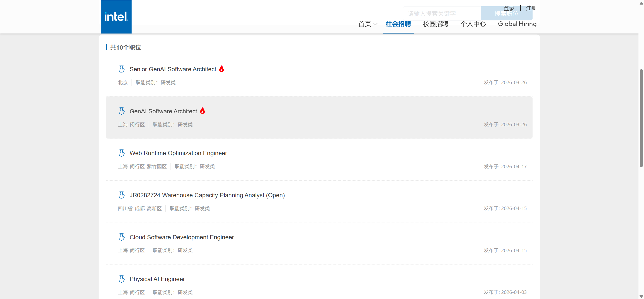Switch to 校园招聘 tab

pyautogui.click(x=435, y=24)
